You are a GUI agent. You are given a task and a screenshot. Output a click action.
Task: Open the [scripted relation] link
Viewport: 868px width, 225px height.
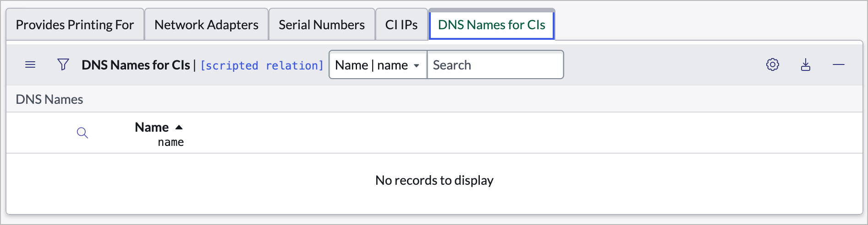[262, 66]
